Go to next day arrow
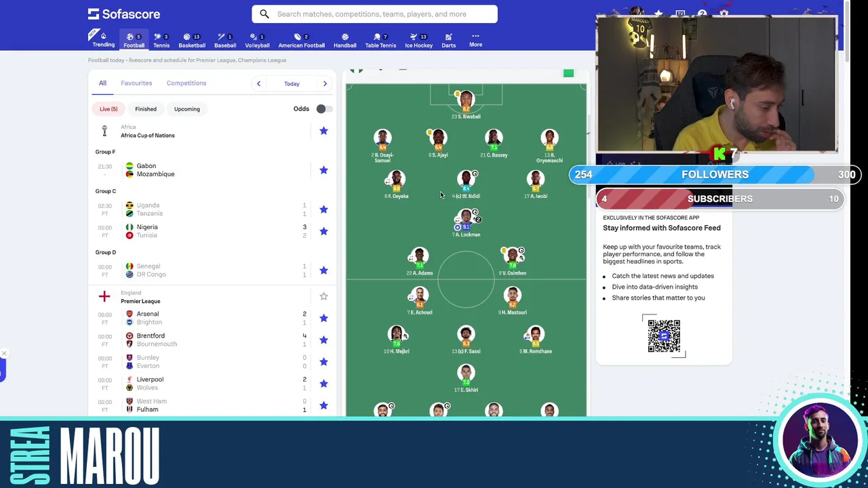This screenshot has width=868, height=488. click(x=325, y=83)
